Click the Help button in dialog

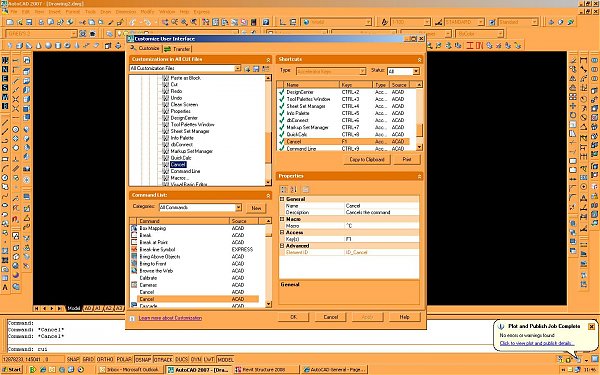coord(405,317)
